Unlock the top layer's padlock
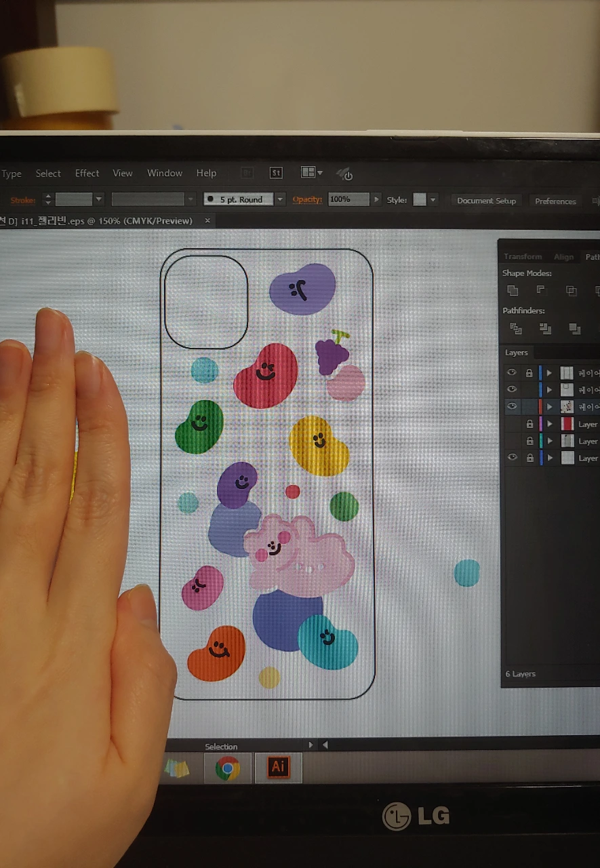This screenshot has height=868, width=600. [529, 373]
